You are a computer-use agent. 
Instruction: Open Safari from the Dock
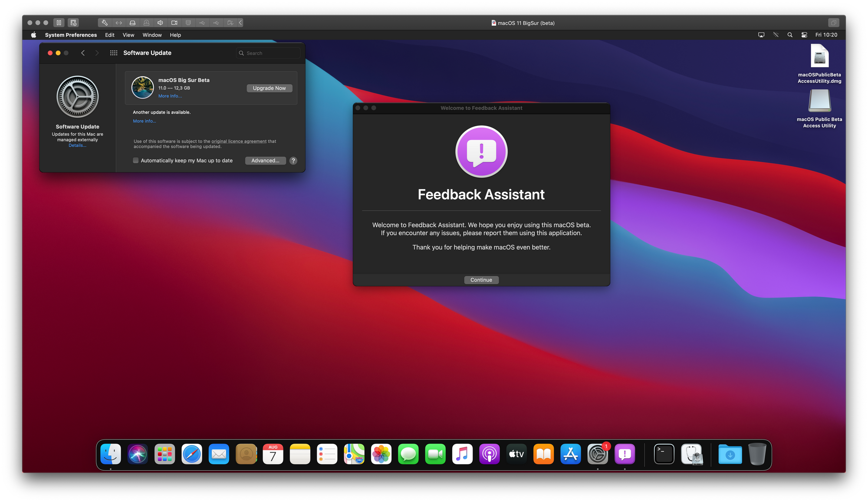point(192,454)
